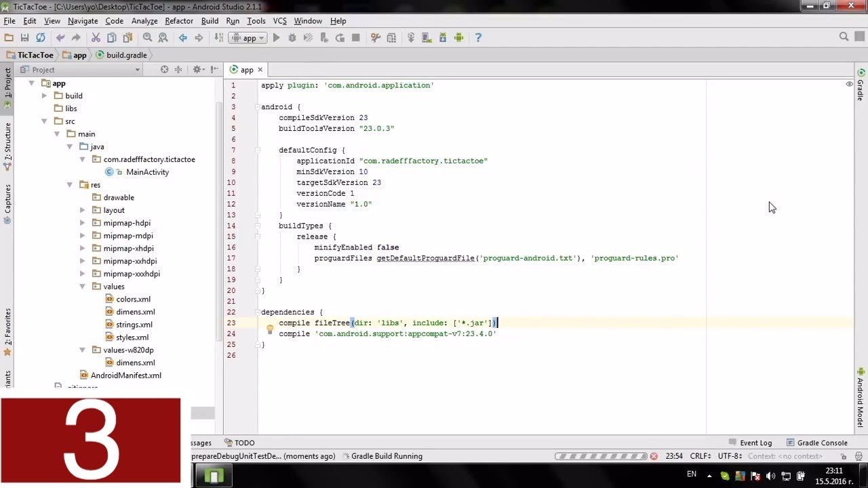Save all files with the floppy disk icon
Viewport: 868px width, 488px height.
click(24, 38)
